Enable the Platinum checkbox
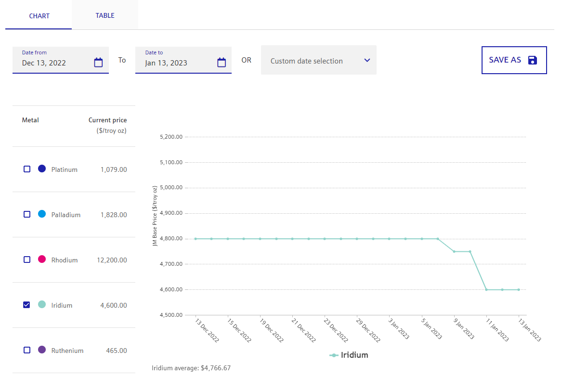Image resolution: width=588 pixels, height=377 pixels. 27,169
